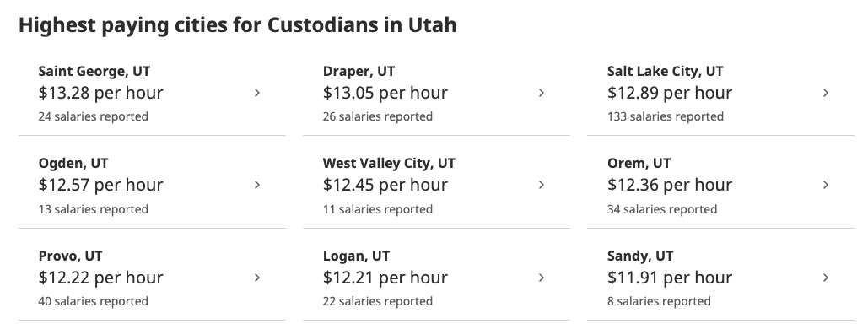Click the $12.22 per hour Provo rate

(x=100, y=278)
